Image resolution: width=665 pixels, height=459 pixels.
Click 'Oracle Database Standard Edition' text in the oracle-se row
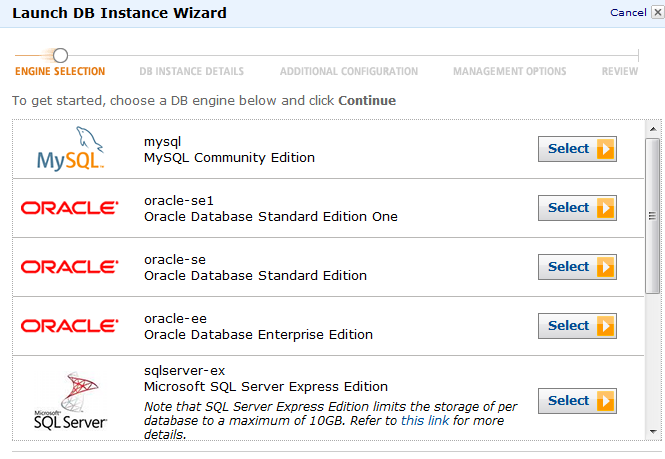255,275
